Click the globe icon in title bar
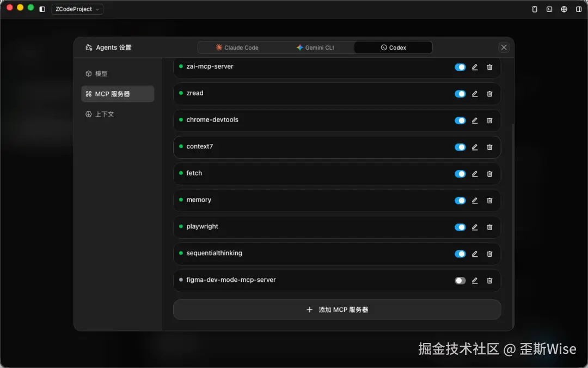The height and width of the screenshot is (368, 588). (564, 9)
